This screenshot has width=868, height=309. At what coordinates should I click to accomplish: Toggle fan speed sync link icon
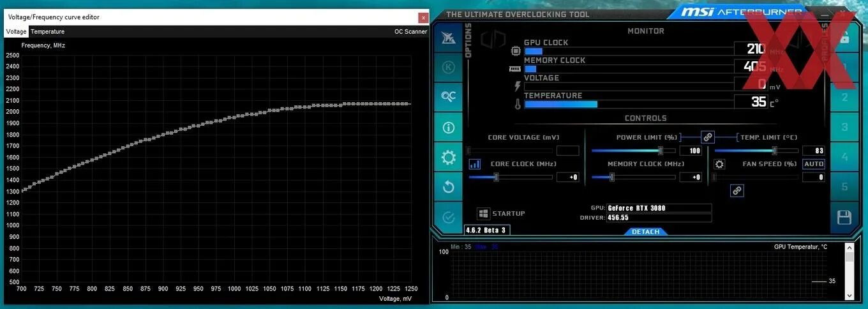(x=737, y=190)
